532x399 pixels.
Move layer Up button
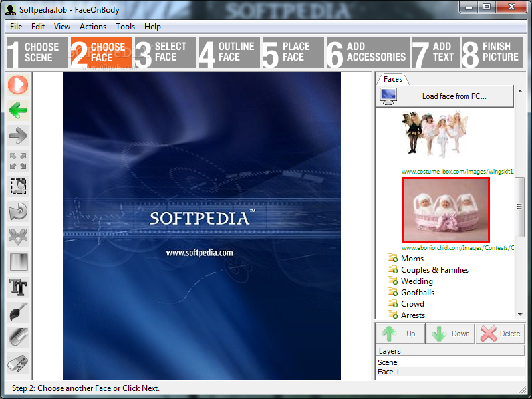click(x=400, y=334)
